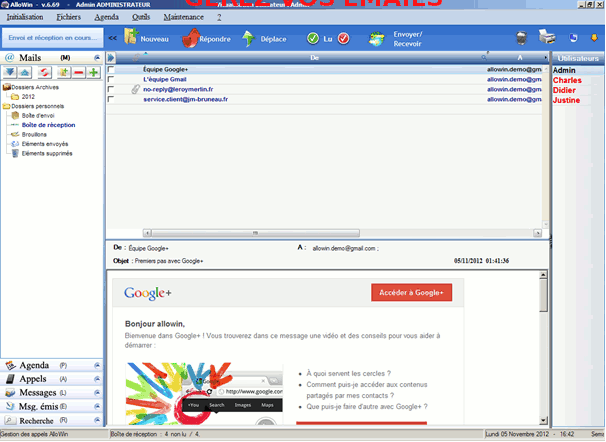
Task: Open the Initialisation menu
Action: coord(25,17)
